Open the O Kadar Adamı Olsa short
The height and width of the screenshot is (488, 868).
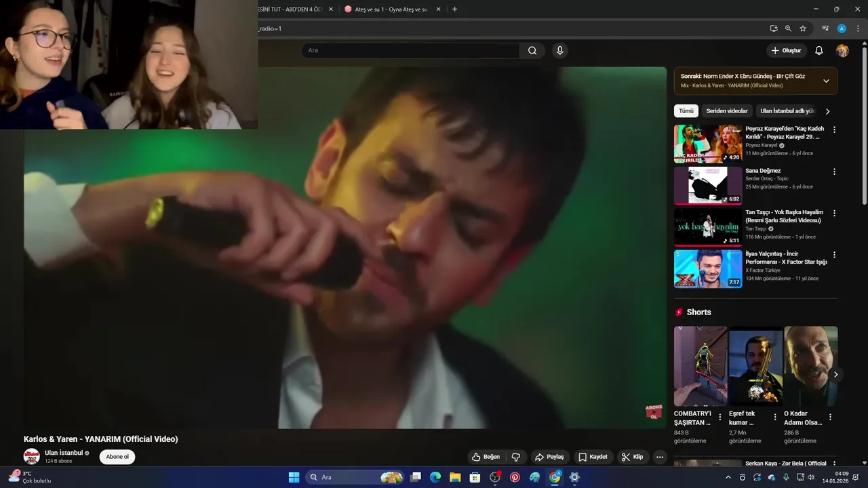(x=811, y=366)
